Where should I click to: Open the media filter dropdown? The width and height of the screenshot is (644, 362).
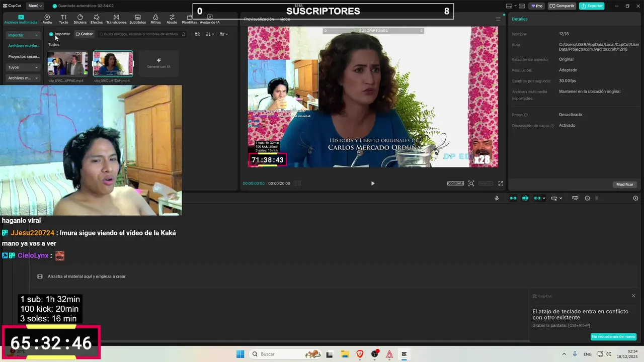click(224, 34)
